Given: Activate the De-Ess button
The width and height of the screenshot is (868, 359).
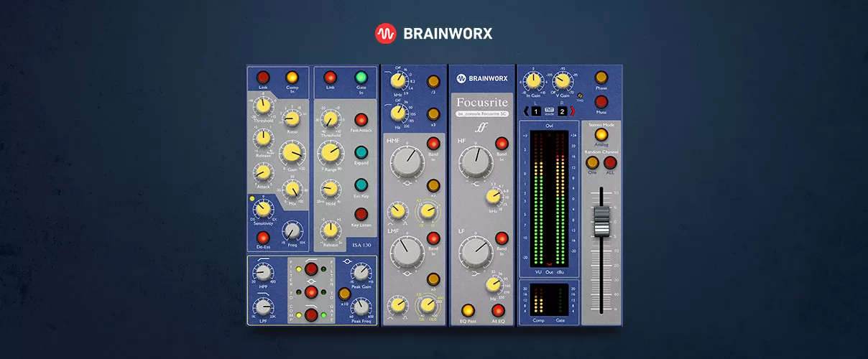Looking at the screenshot, I should [264, 237].
